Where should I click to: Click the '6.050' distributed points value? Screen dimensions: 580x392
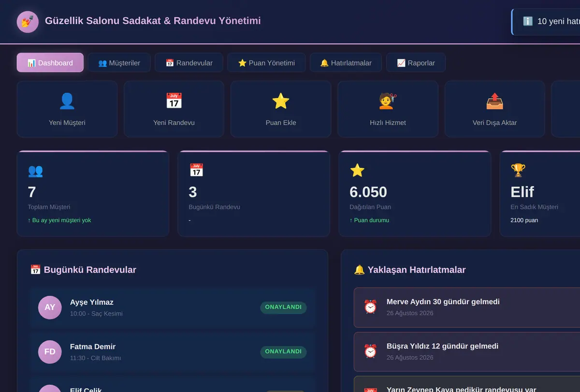pyautogui.click(x=368, y=192)
